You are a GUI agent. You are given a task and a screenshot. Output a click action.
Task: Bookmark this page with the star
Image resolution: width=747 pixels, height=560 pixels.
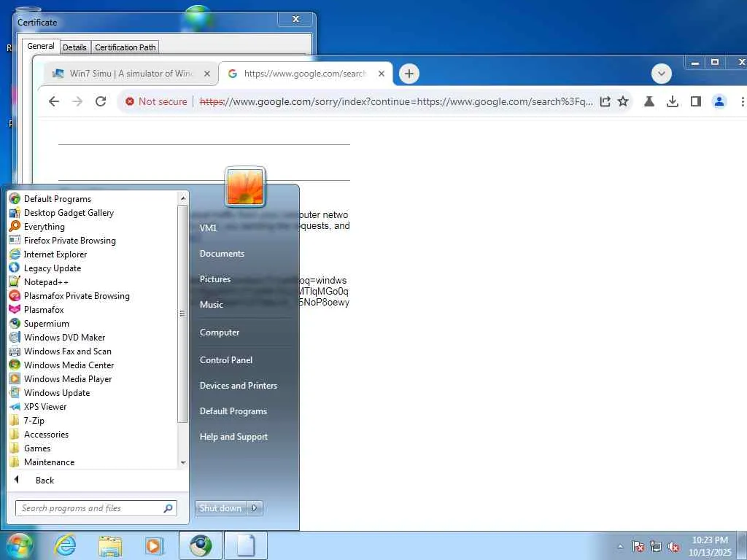pos(623,101)
